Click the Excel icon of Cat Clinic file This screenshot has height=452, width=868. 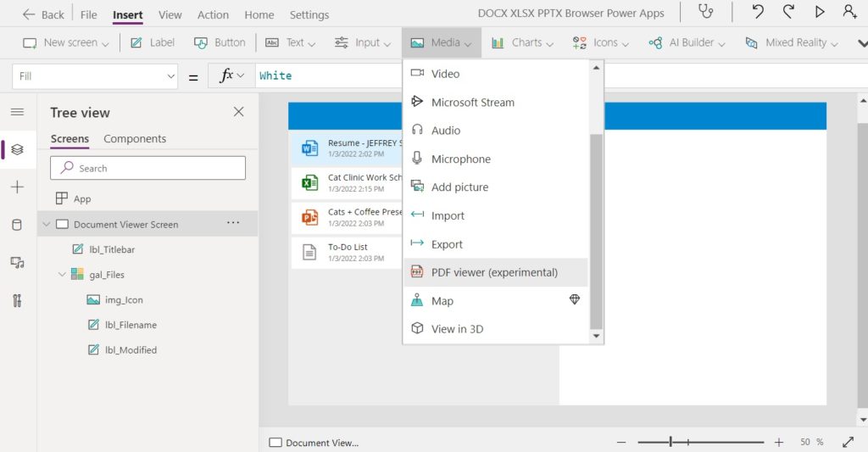click(x=309, y=183)
